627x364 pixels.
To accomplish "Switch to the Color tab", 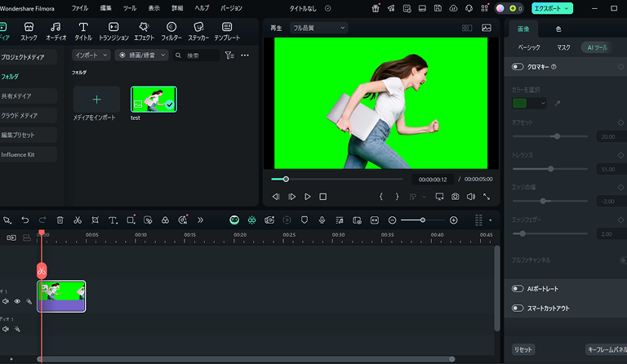I will (558, 29).
